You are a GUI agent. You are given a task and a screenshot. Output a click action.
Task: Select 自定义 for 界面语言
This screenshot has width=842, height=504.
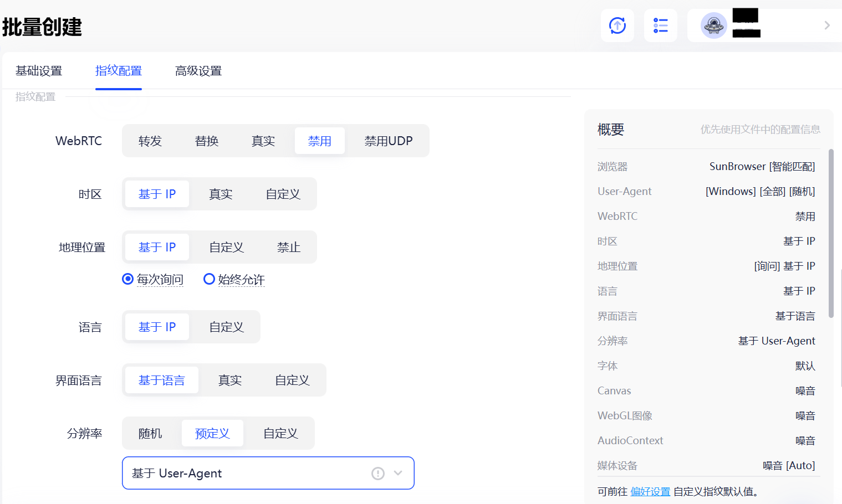291,380
